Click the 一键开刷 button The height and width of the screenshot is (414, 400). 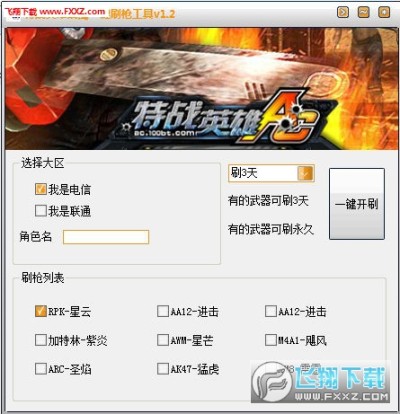(357, 204)
